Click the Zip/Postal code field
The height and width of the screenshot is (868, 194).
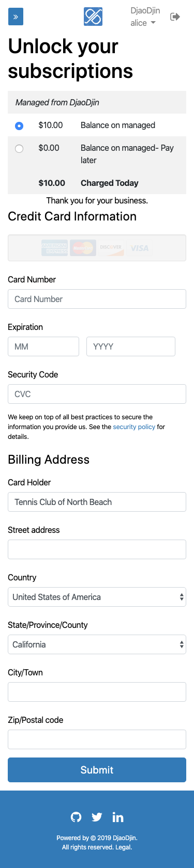tap(97, 739)
